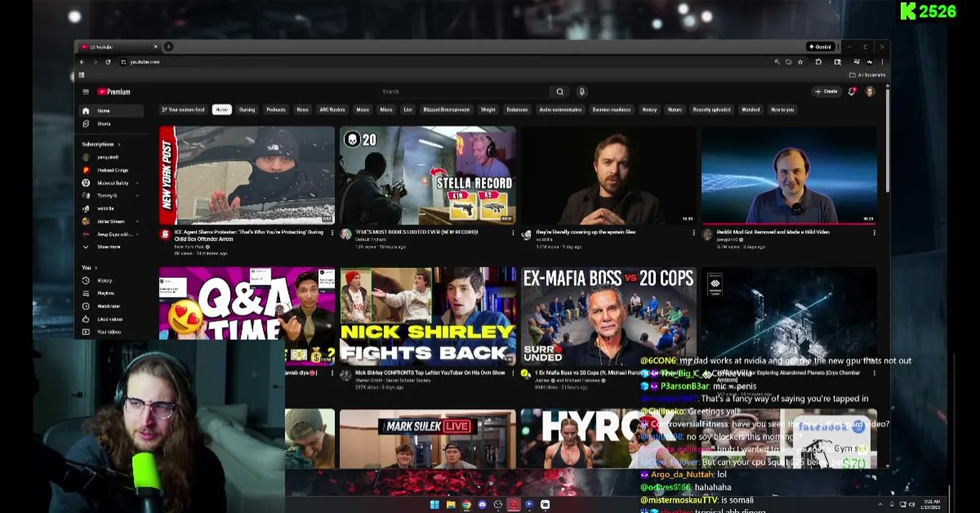
Task: Click the Your custom feed chip
Action: point(184,110)
